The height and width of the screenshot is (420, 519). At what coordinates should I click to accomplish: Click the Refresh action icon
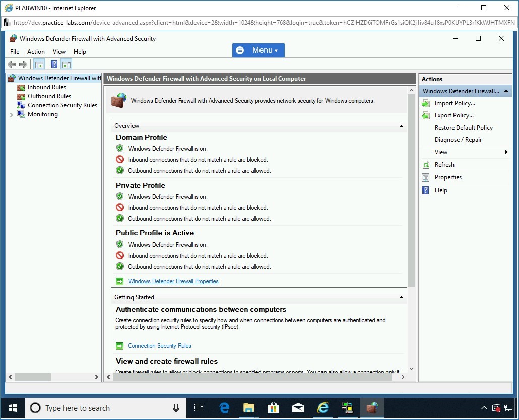pos(426,165)
